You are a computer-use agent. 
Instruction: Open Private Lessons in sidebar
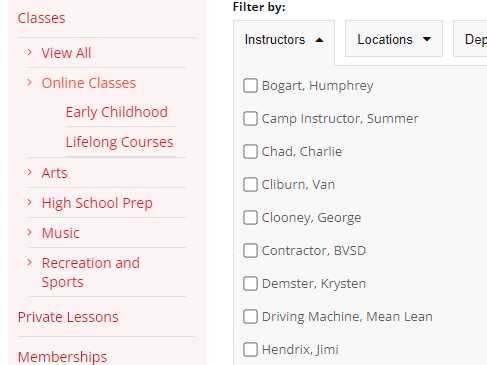[x=68, y=317]
